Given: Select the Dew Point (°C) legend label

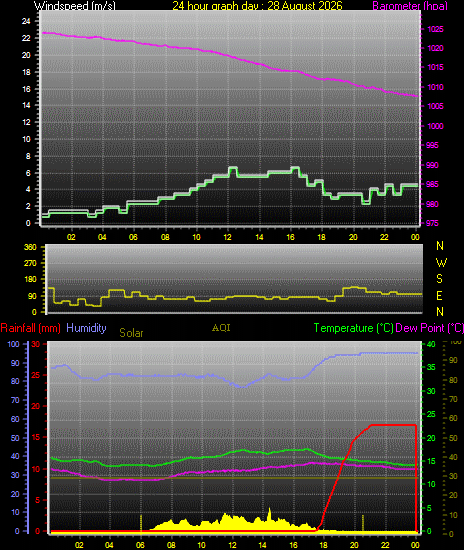Looking at the screenshot, I should [x=430, y=328].
